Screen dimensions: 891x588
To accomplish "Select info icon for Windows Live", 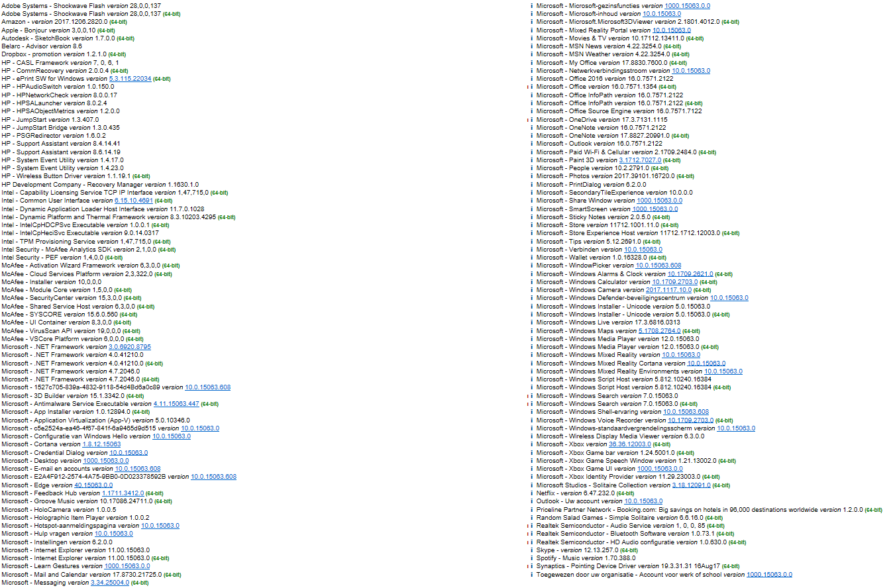I will pos(531,322).
